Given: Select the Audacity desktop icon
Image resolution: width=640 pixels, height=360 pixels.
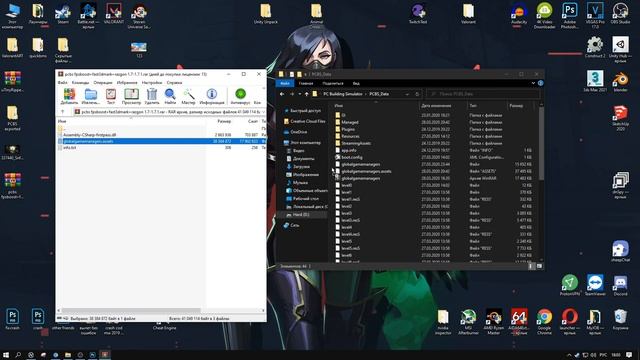Looking at the screenshot, I should [x=519, y=14].
